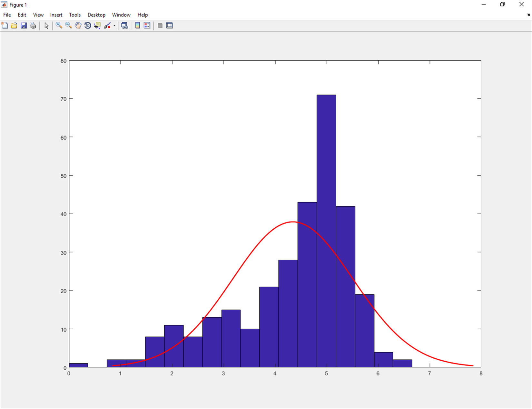This screenshot has height=409, width=532.
Task: Open the Tools menu
Action: (x=74, y=15)
